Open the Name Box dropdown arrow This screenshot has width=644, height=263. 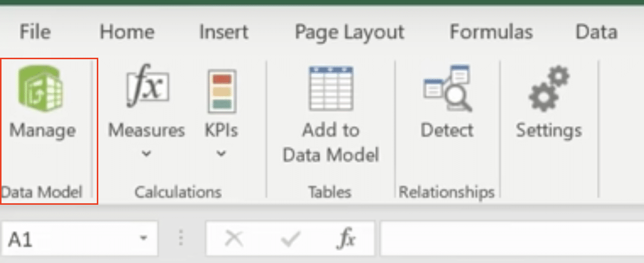144,238
